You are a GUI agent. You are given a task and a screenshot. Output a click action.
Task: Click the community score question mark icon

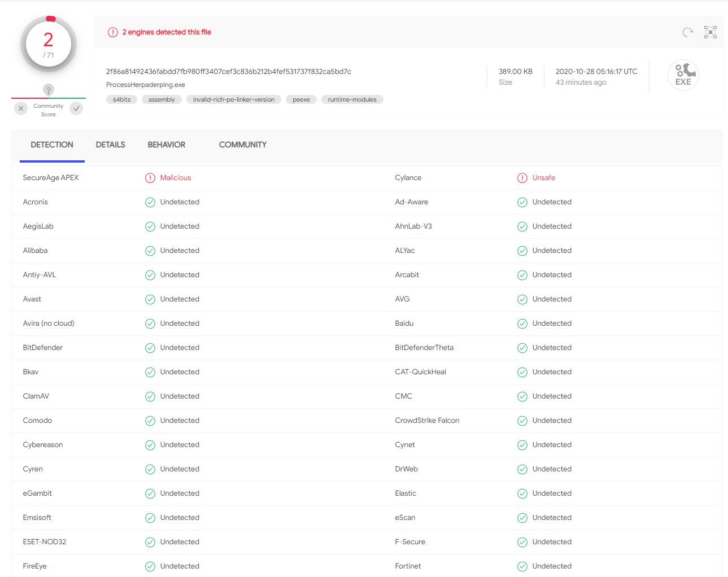(x=49, y=90)
